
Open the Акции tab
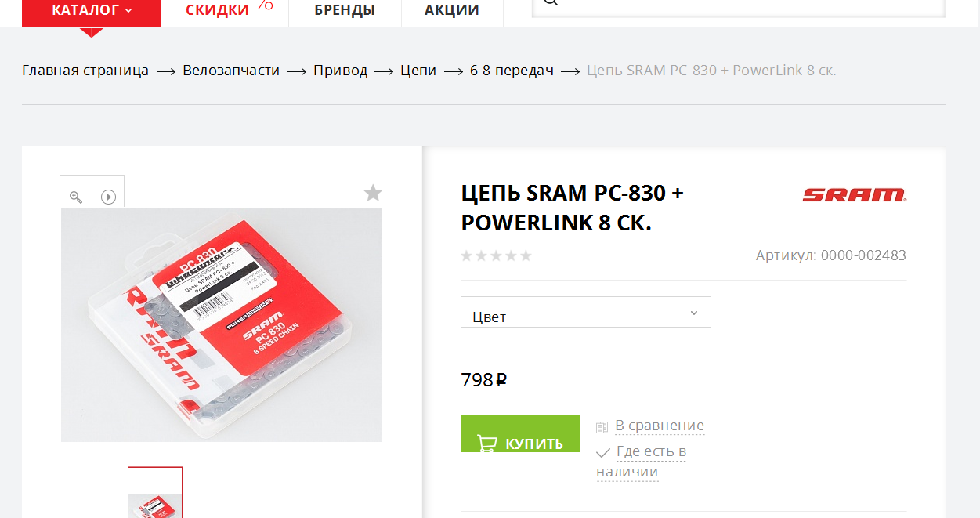pyautogui.click(x=452, y=11)
